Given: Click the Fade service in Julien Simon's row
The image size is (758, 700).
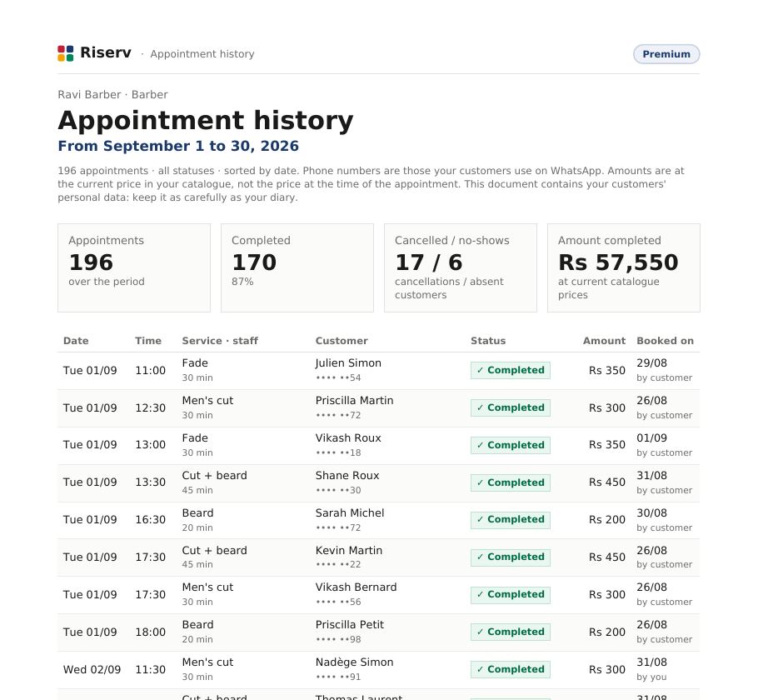Looking at the screenshot, I should coord(195,362).
